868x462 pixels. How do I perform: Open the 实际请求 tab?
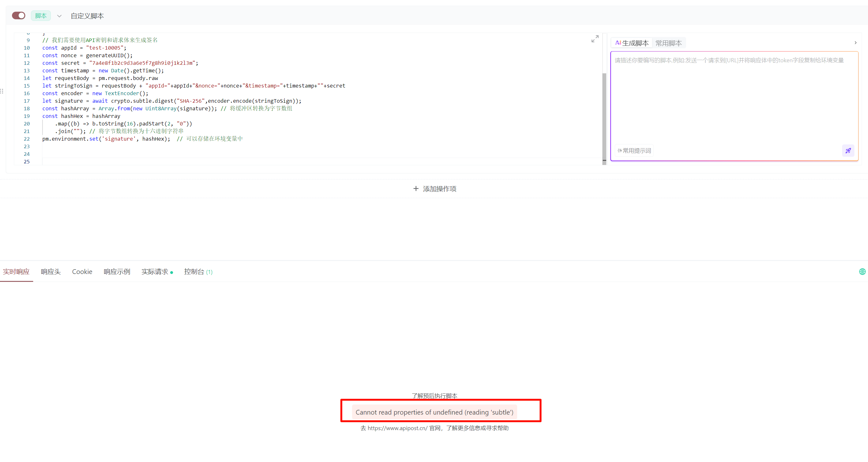click(157, 271)
